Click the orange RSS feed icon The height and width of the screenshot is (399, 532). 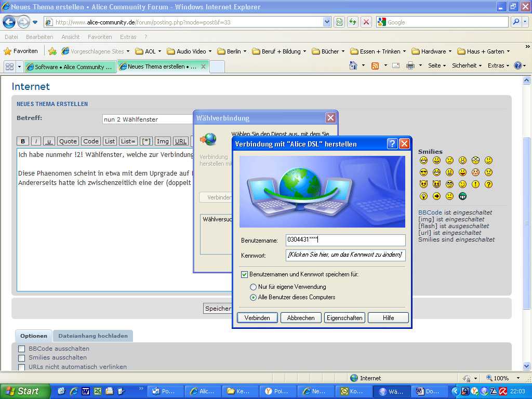375,65
